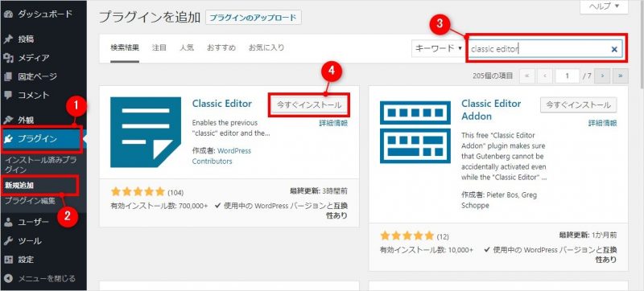Image resolution: width=644 pixels, height=291 pixels.
Task: Click the Posts pin icon
Action: coord(8,39)
